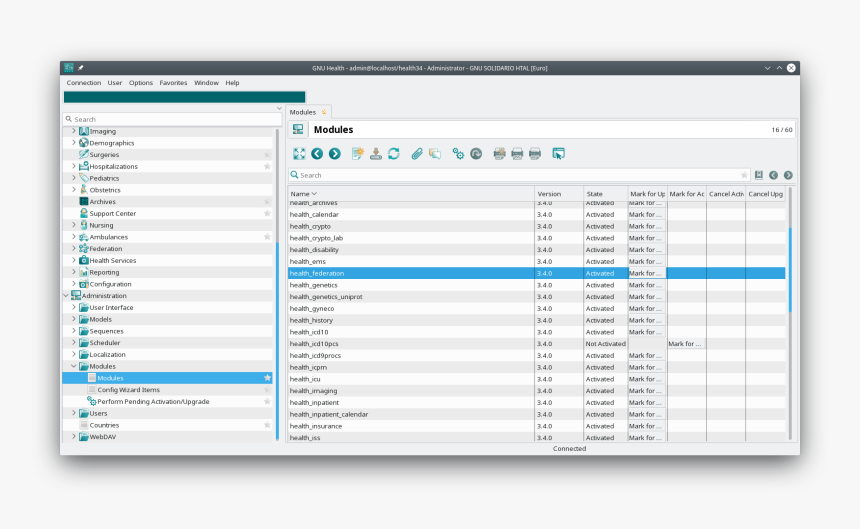This screenshot has height=529, width=860.
Task: Click the Perform Pending Activation/Upgrade gears icon
Action: (x=92, y=402)
